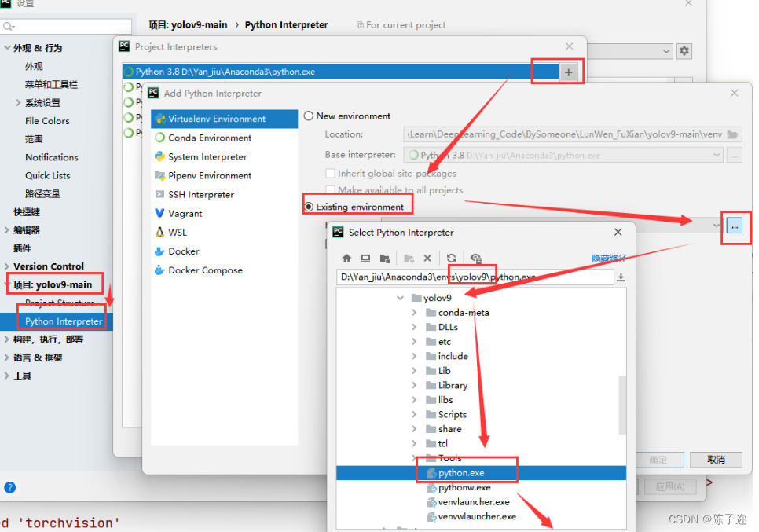Select Python 3.8 Anaconda3 interpreter row
Screen dimensions: 759x532
point(341,72)
